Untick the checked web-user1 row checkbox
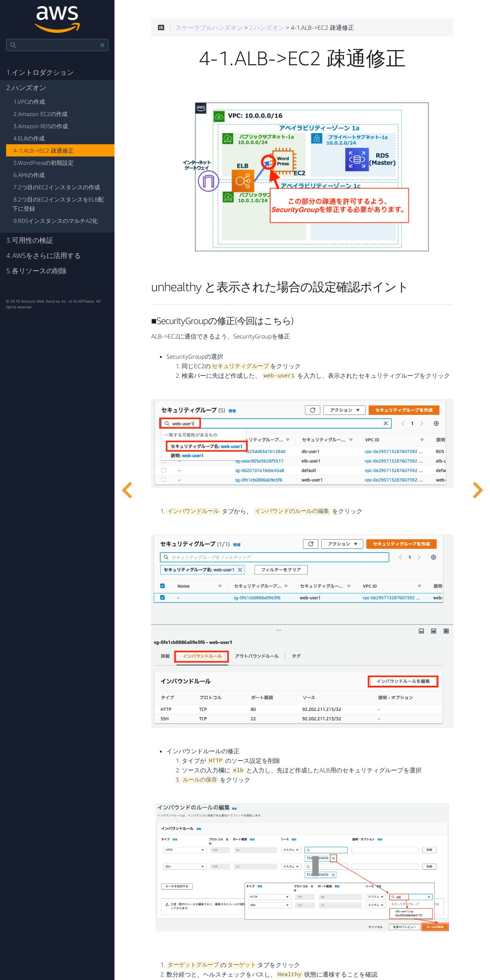Image resolution: width=490 pixels, height=980 pixels. click(x=163, y=598)
